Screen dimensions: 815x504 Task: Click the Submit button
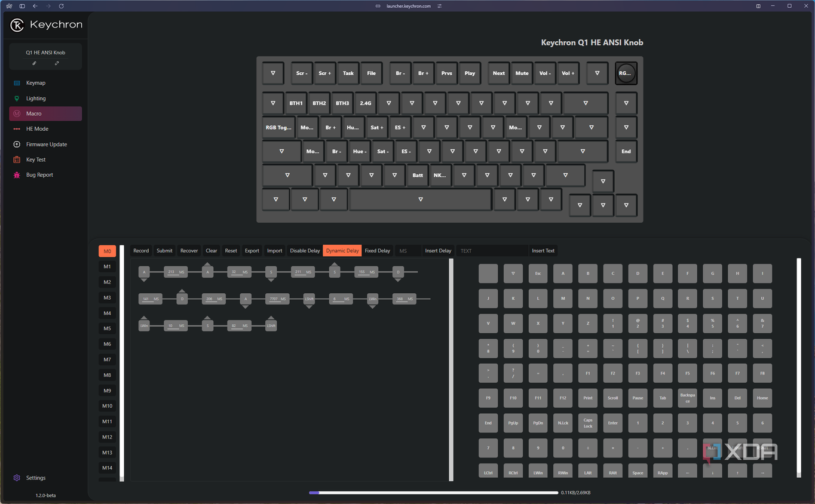click(164, 251)
